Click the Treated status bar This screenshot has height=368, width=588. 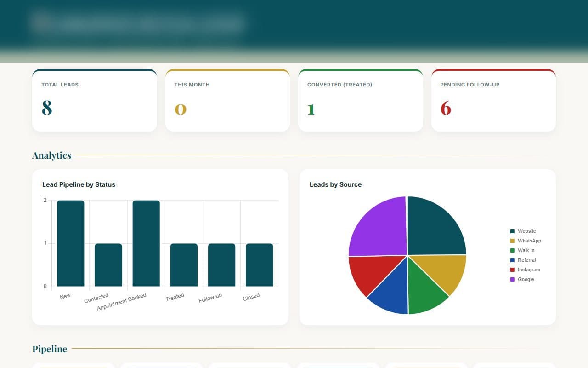tap(184, 265)
